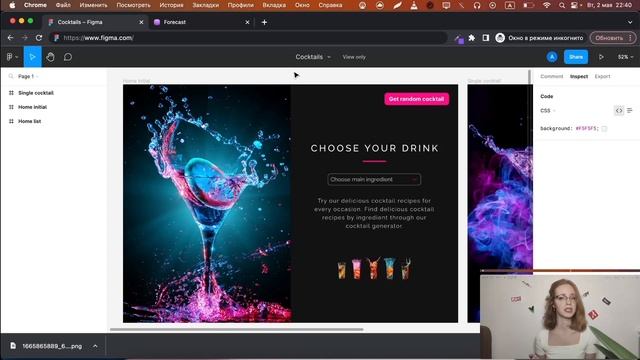Open Spotlight search icon
640x360 pixels.
pyautogui.click(x=562, y=5)
